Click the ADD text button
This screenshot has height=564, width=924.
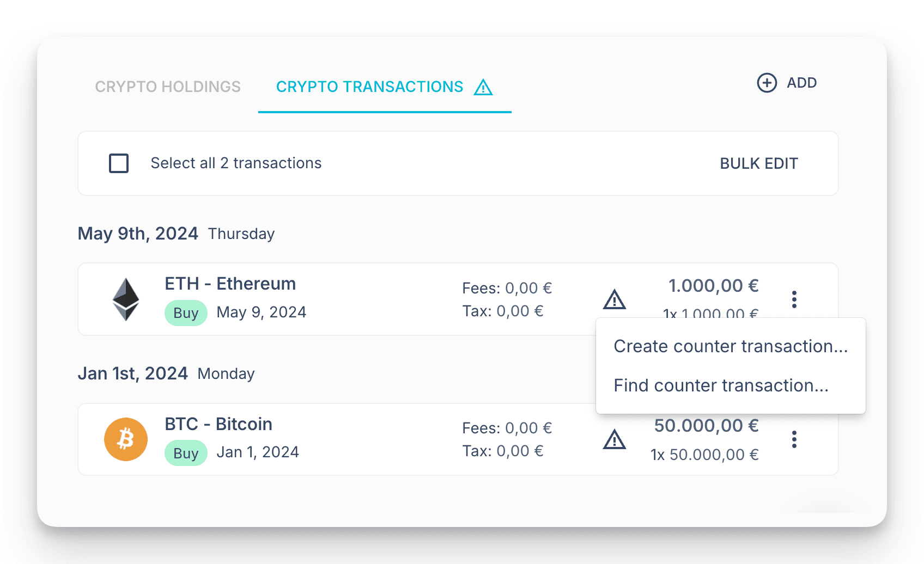801,83
